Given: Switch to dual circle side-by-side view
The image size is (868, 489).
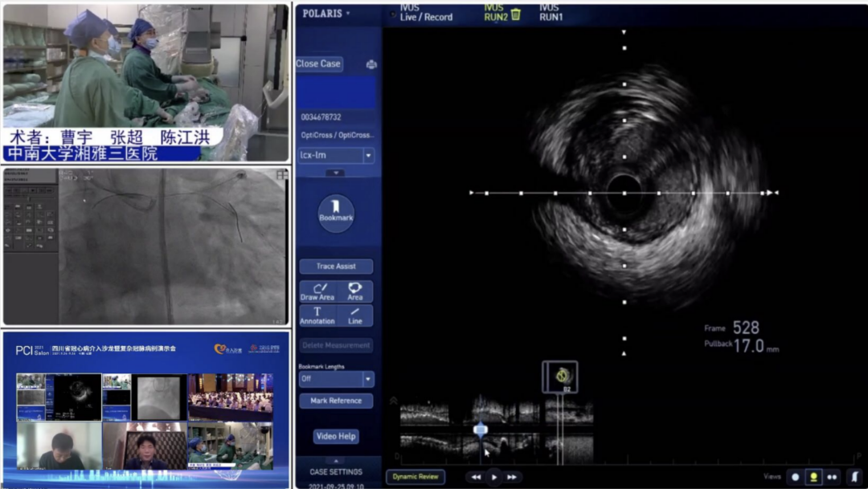Looking at the screenshot, I should point(833,476).
